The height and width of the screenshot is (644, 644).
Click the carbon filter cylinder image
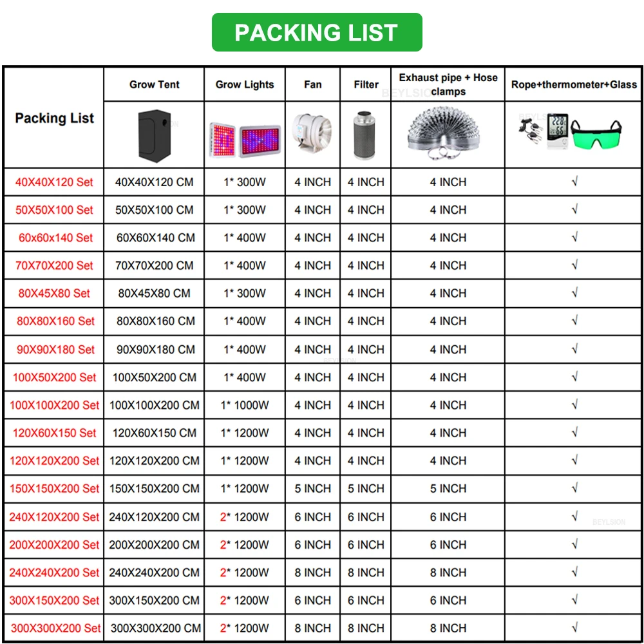tap(366, 135)
